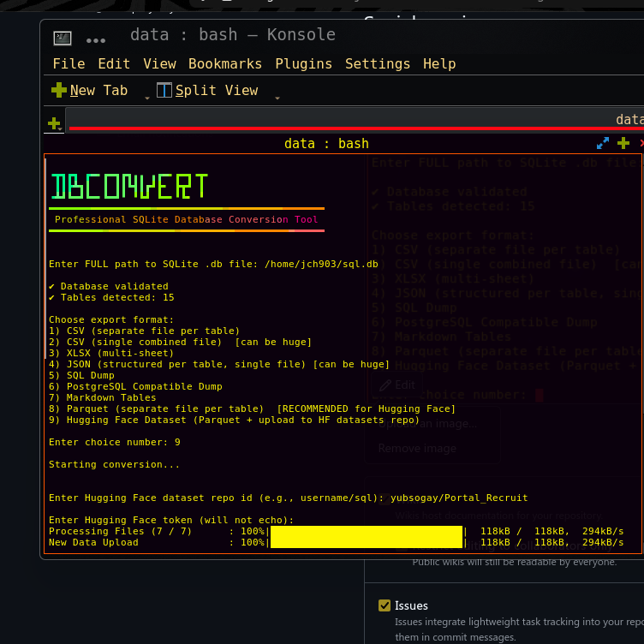Click the green plus new-tab icon in tab bar
The width and height of the screenshot is (644, 644).
(x=54, y=123)
